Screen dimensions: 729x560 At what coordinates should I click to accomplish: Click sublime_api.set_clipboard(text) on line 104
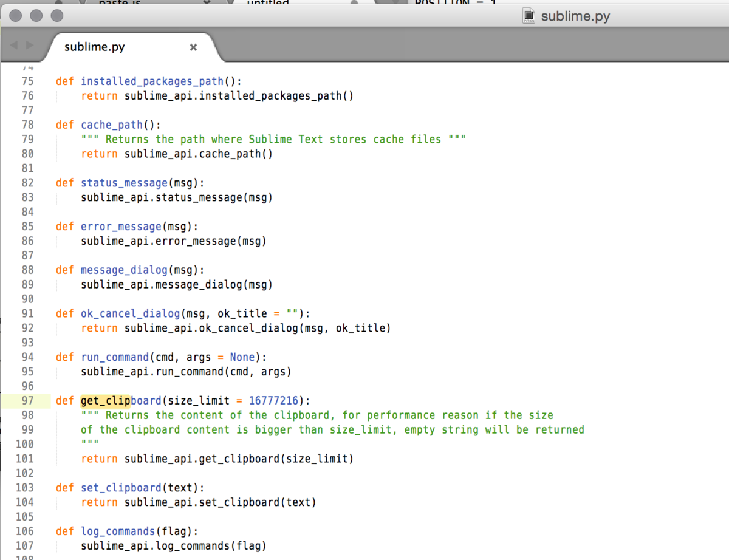(x=221, y=503)
